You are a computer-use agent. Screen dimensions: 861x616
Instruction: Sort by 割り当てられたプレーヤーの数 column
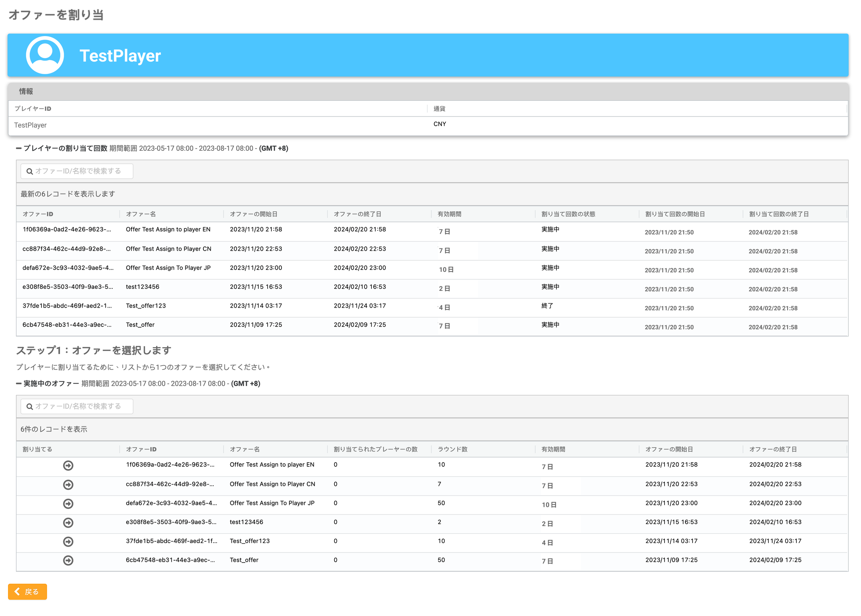tap(375, 449)
